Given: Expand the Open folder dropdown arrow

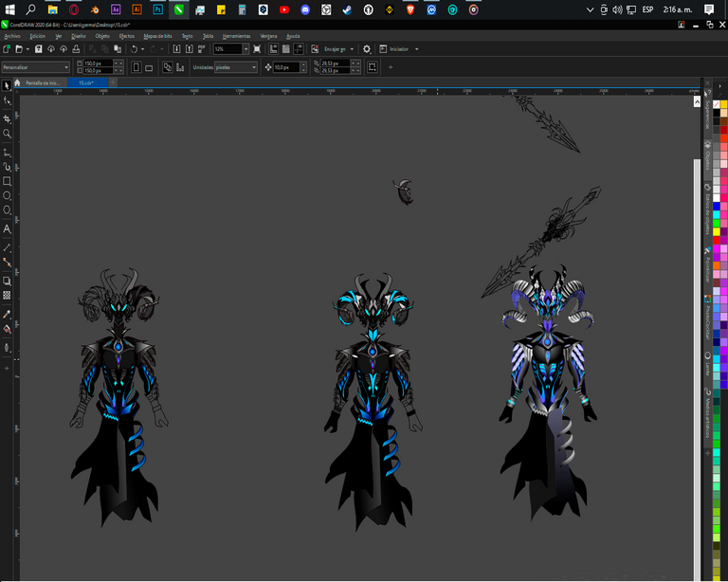Looking at the screenshot, I should point(27,48).
